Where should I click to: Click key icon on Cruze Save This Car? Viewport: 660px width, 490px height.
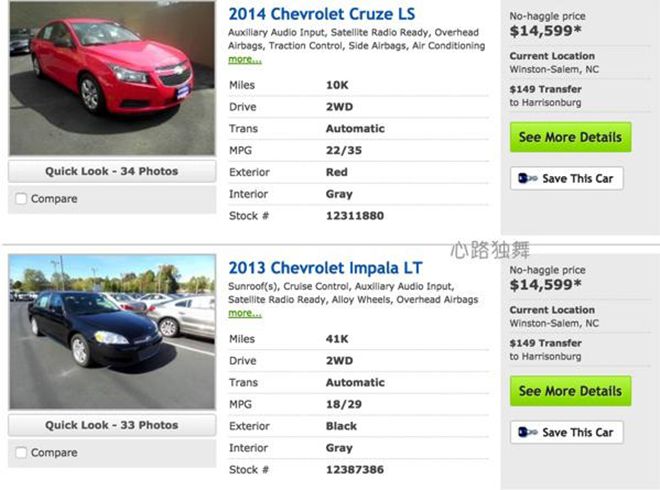tap(527, 178)
